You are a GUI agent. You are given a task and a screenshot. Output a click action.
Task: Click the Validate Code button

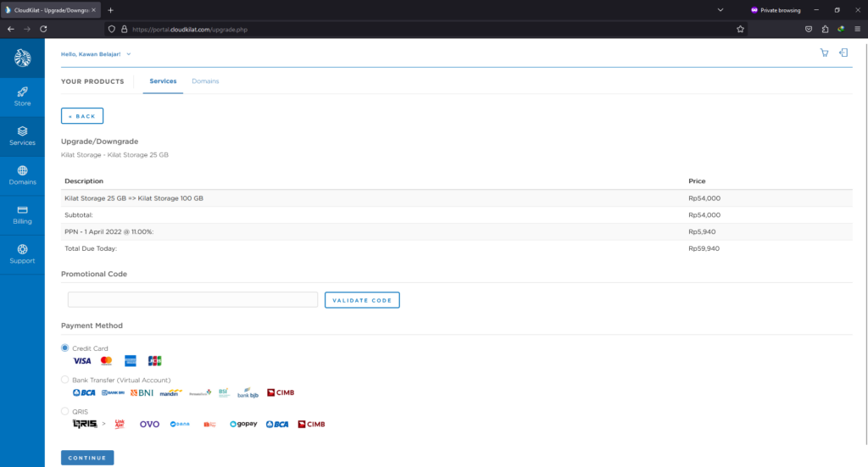pyautogui.click(x=362, y=300)
